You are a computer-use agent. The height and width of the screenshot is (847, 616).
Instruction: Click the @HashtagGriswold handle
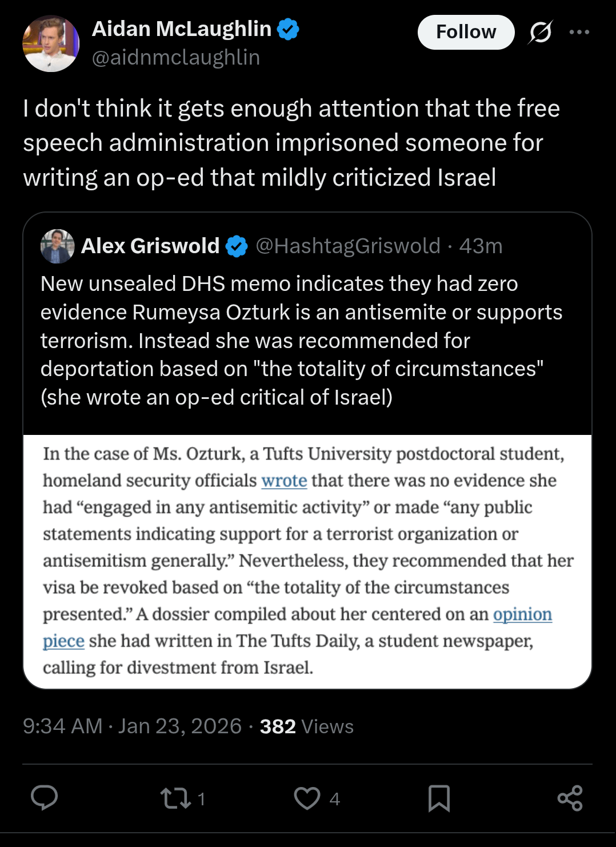pyautogui.click(x=348, y=246)
